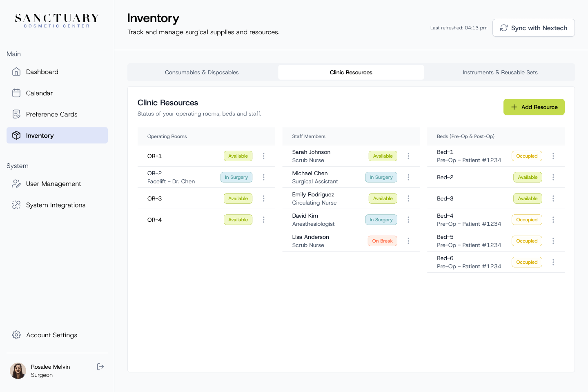Click the Calendar icon in sidebar

[16, 93]
